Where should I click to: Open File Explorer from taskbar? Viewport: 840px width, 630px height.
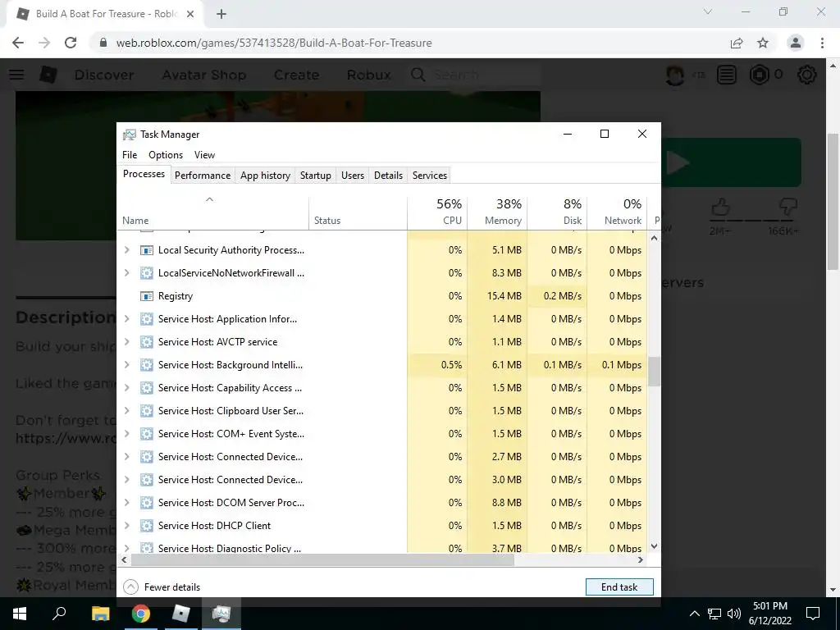coord(100,614)
